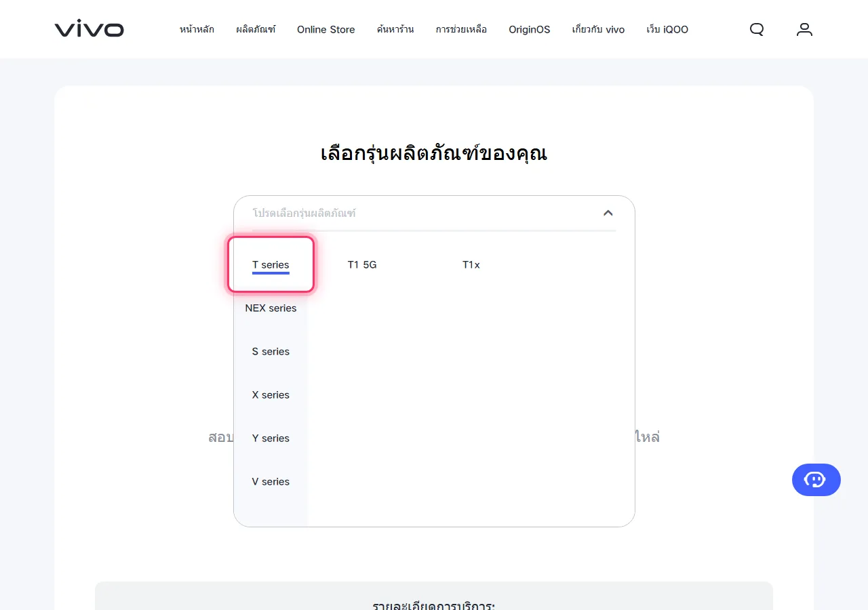Open เว็บ iQOO link

click(667, 29)
